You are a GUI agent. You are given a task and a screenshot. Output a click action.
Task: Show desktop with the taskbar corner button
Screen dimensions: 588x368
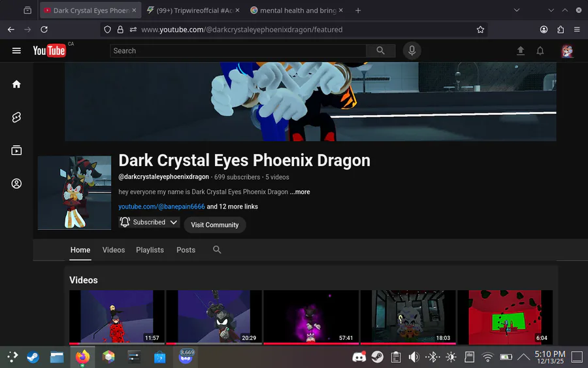click(577, 357)
